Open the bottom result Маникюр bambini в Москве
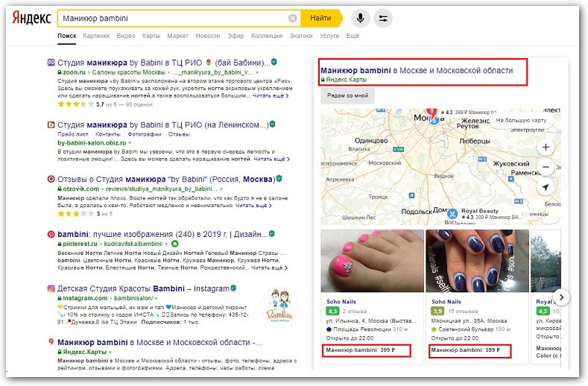The width and height of the screenshot is (588, 386). (x=159, y=343)
